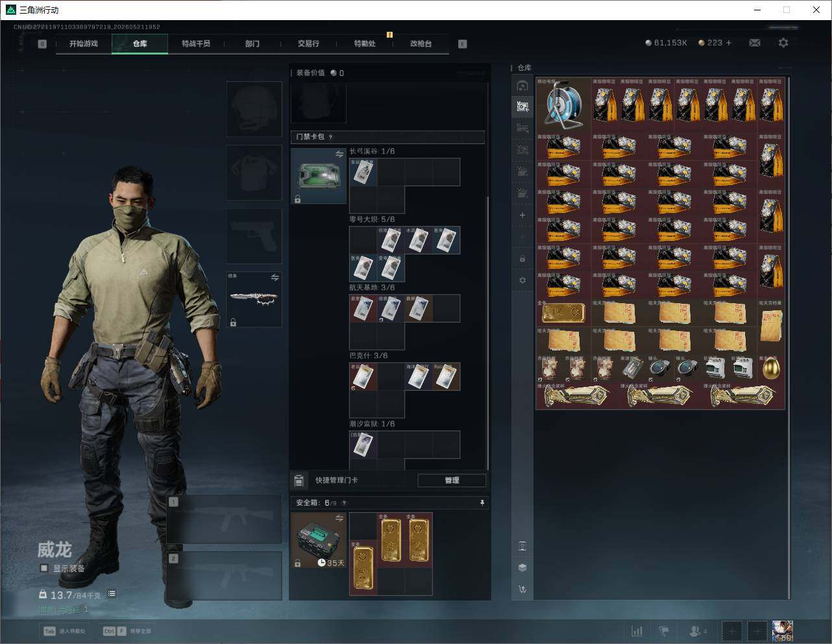Select the lowest gold bar in safe box
The height and width of the screenshot is (644, 832).
[363, 567]
